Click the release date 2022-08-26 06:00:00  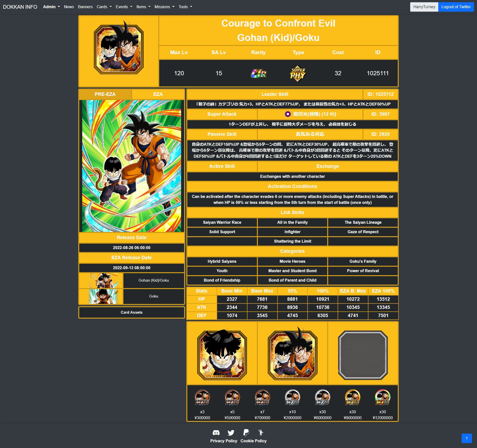pos(132,248)
